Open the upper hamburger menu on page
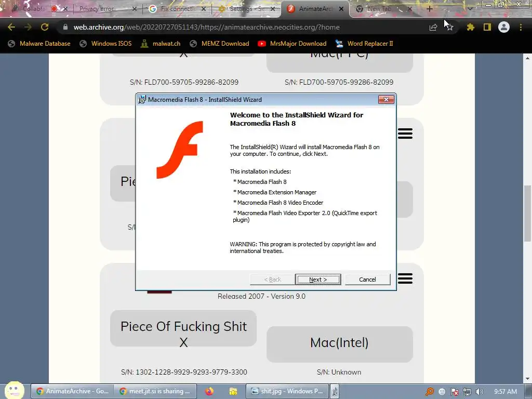Screen dimensions: 532x399 pos(405,134)
